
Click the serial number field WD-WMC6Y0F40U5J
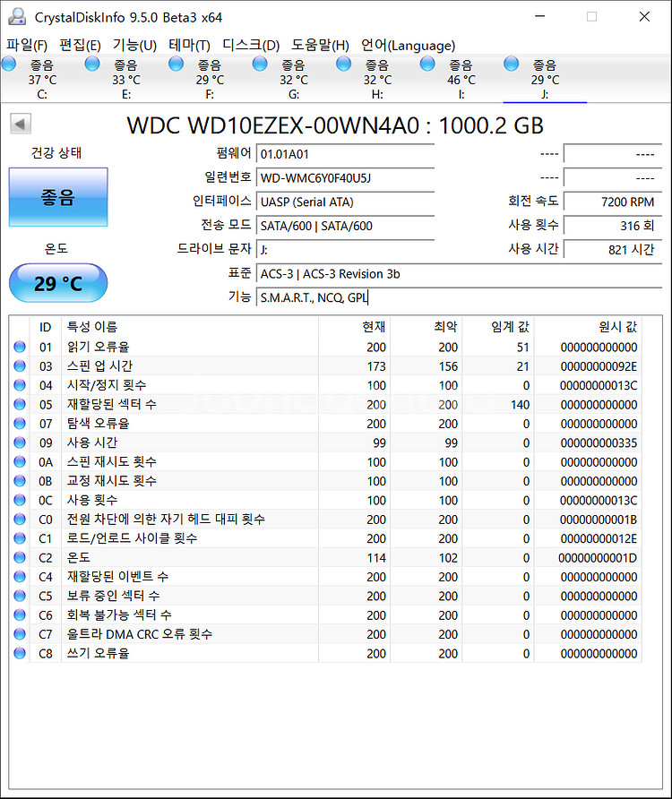pyautogui.click(x=345, y=178)
